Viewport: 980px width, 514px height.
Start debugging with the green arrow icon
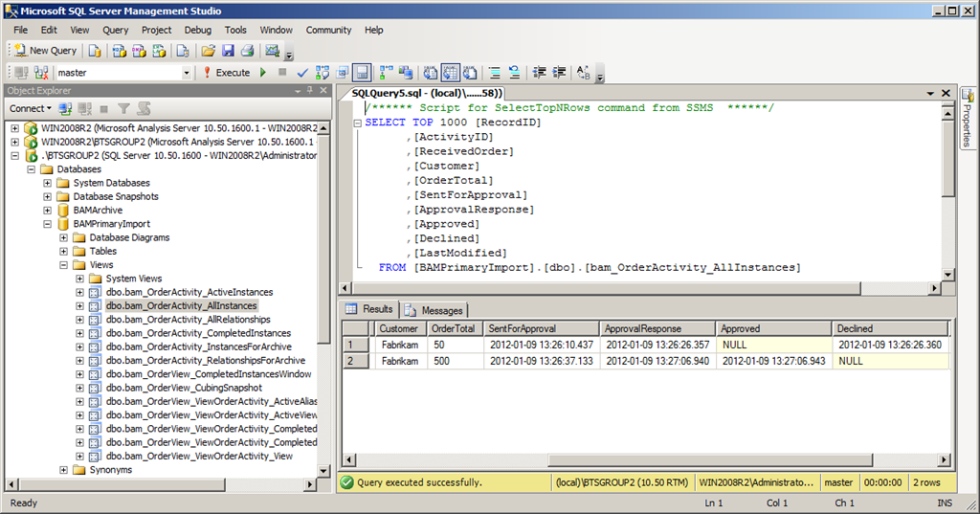pos(263,73)
